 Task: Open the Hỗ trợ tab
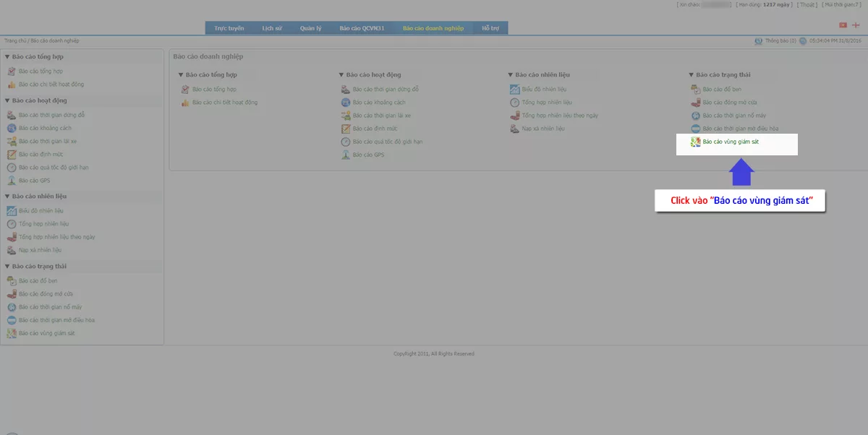tap(490, 28)
